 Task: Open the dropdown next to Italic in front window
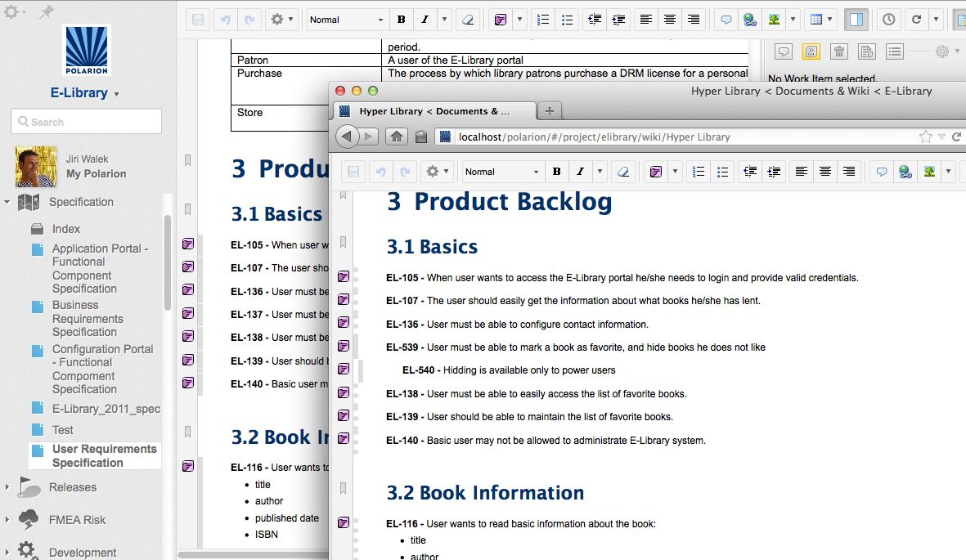(600, 171)
